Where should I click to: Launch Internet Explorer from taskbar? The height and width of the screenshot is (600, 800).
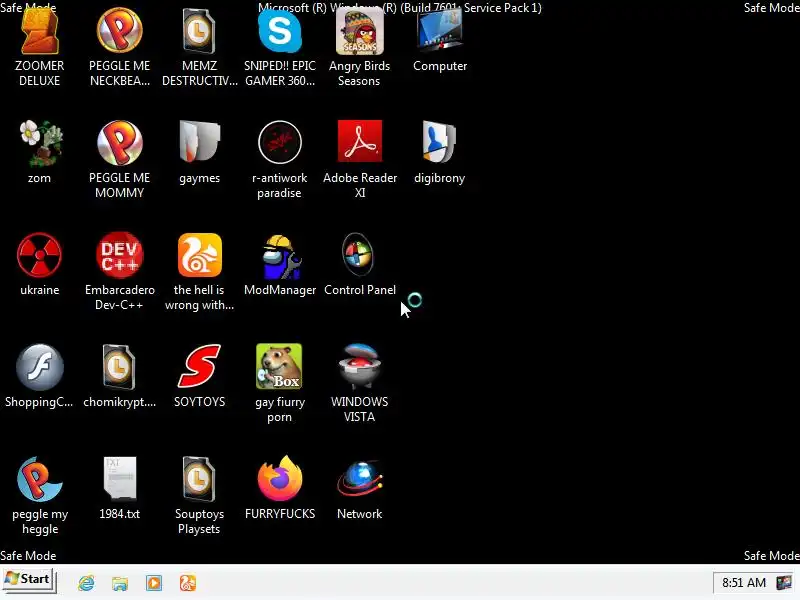86,583
